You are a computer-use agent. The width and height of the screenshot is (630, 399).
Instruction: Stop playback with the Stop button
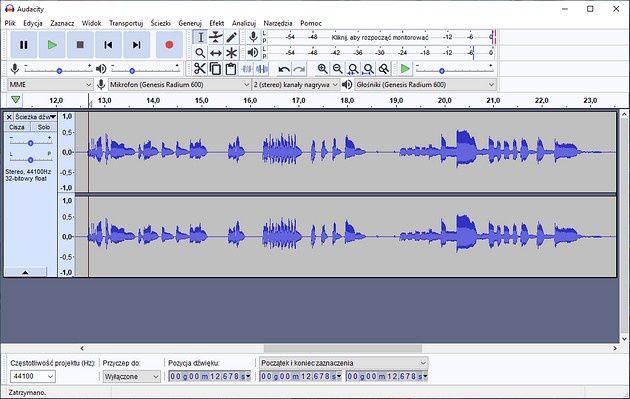click(80, 45)
